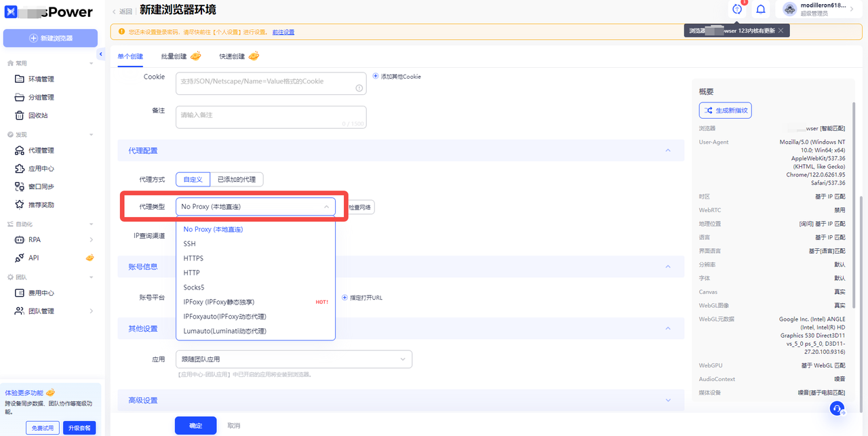The image size is (868, 436).
Task: Click the 窗口同步 icon
Action: 20,186
